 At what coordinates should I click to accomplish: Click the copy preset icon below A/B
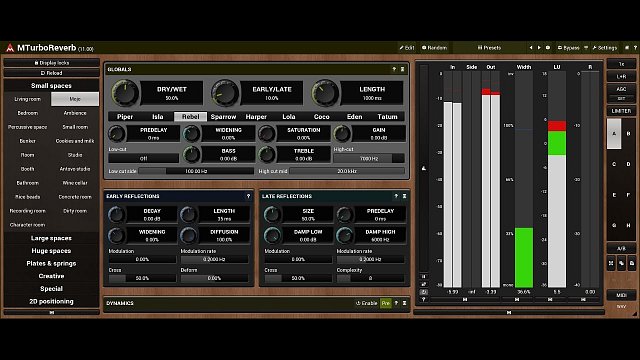pos(621,263)
